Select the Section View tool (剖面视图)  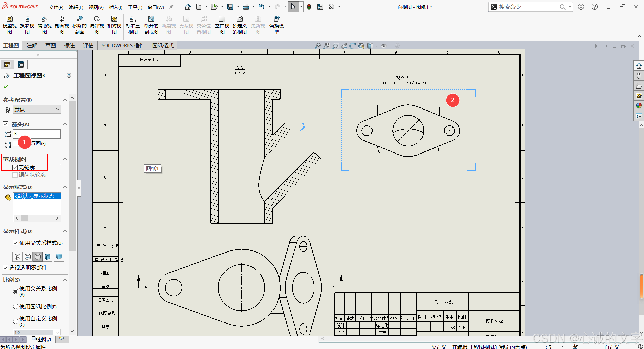pos(62,25)
